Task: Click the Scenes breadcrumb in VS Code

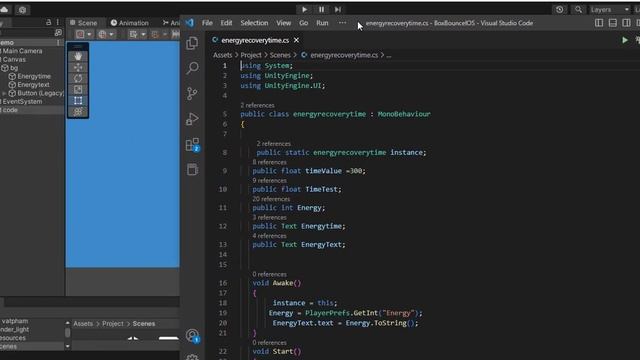Action: click(280, 55)
